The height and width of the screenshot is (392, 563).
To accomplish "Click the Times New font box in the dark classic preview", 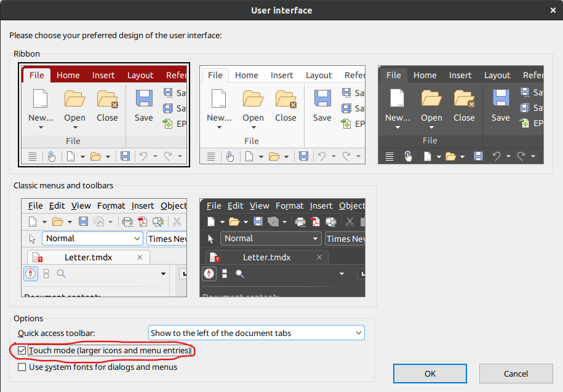I will tap(345, 239).
